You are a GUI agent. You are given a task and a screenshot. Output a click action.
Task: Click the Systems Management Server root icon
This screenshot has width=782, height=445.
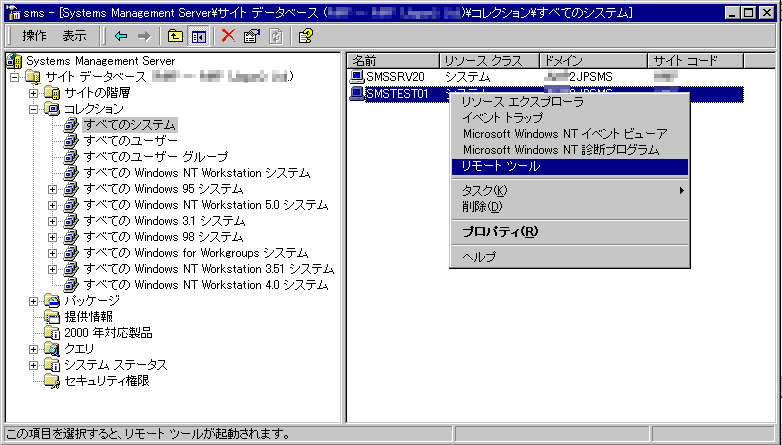[x=15, y=61]
